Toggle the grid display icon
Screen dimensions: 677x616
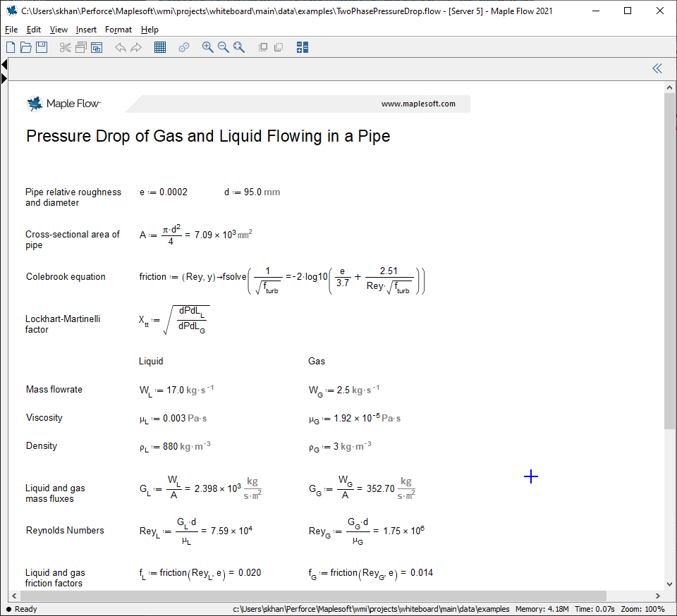pos(160,47)
